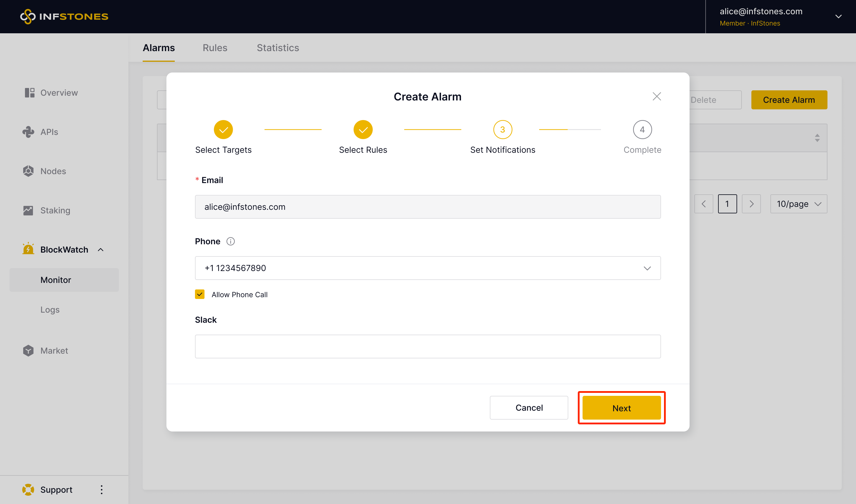The width and height of the screenshot is (856, 504).
Task: Uncheck the Allow Phone Call checkbox
Action: (200, 294)
